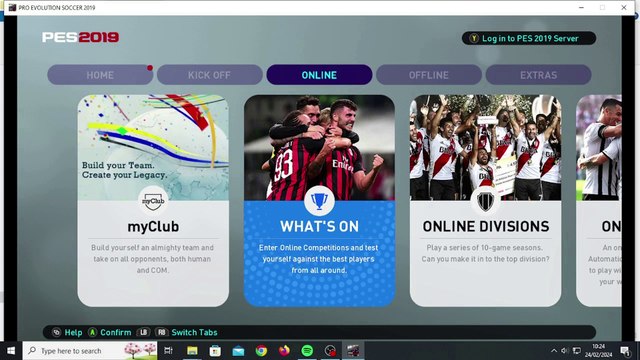Click the Help controller icon in bottom bar

click(x=56, y=332)
